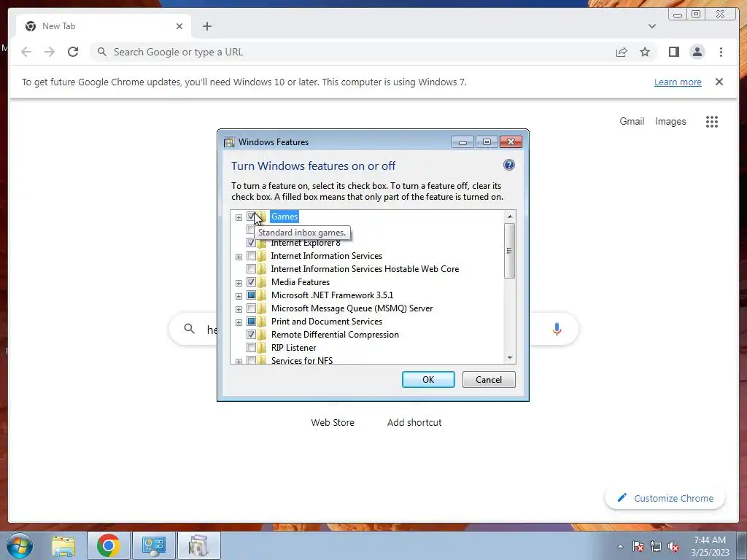Check Internet Information Services Hostable Web Core

click(x=251, y=269)
